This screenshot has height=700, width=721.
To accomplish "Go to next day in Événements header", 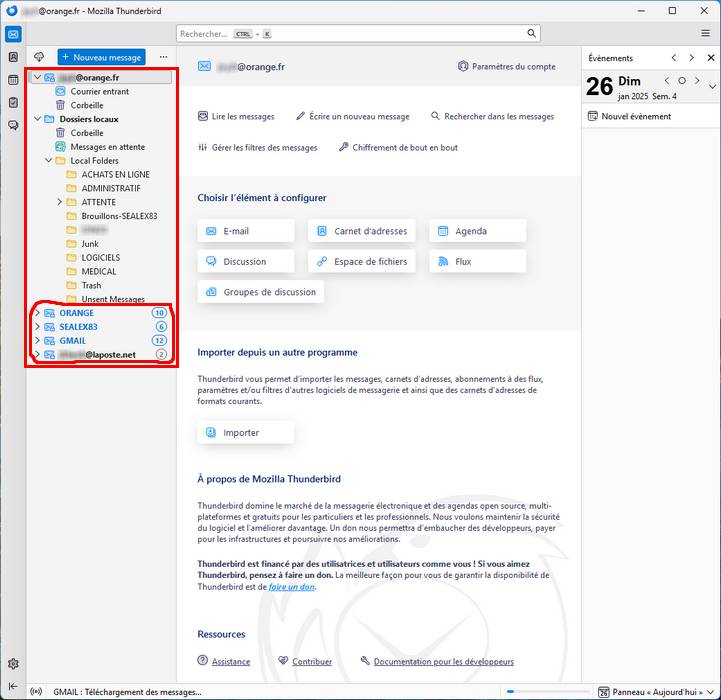I will point(691,57).
